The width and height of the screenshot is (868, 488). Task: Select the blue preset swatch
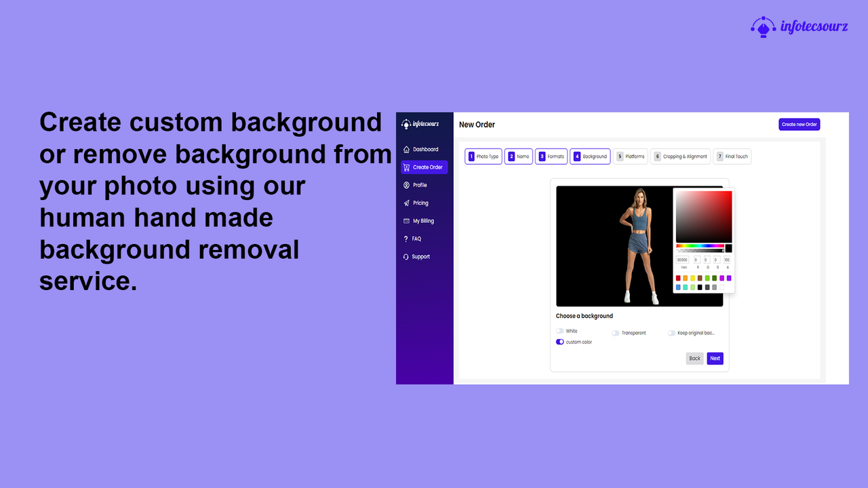click(678, 287)
